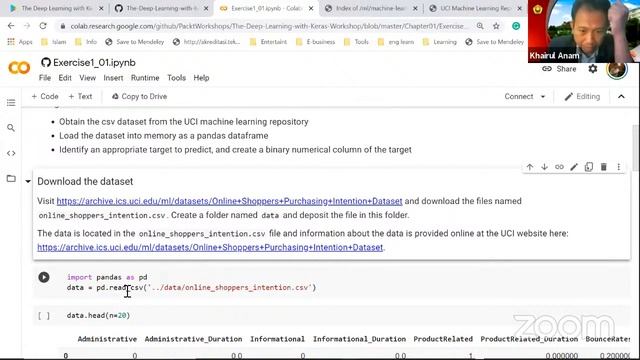Switch to the Index of /ml/machine-learning tab

370,8
